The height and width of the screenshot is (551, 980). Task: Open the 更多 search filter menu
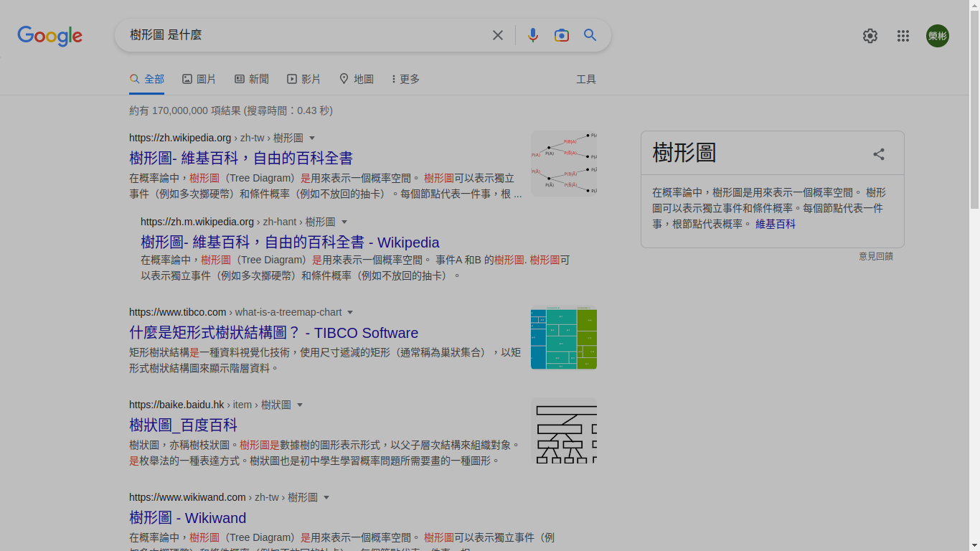coord(406,79)
